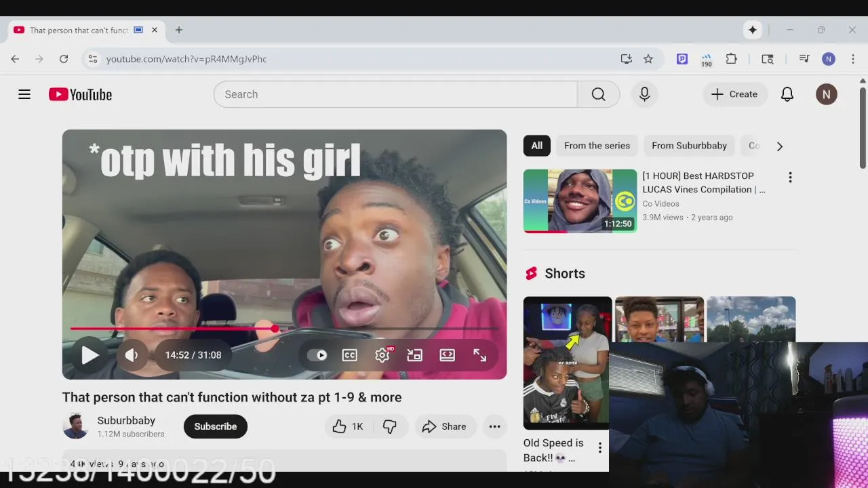
Task: Open the YouTube guide hamburger menu
Action: 24,94
